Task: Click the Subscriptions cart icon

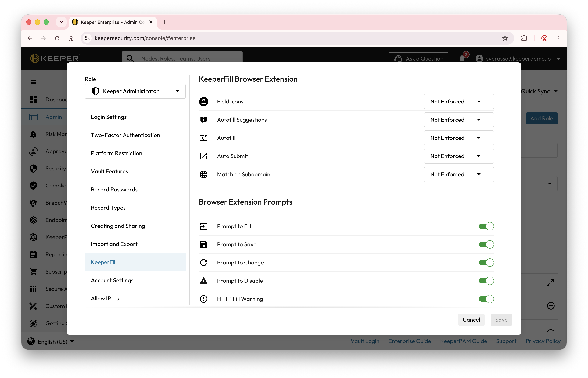Action: click(33, 271)
